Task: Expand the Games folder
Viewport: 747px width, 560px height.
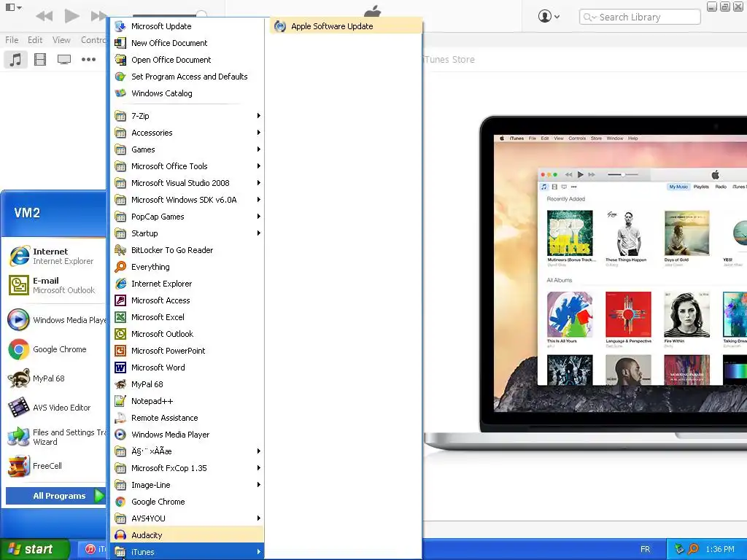Action: [187, 149]
